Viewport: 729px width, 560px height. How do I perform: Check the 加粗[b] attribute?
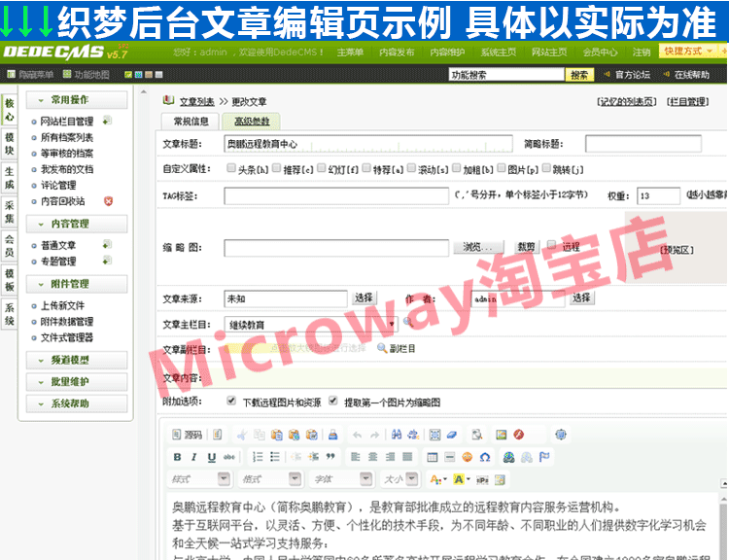[x=457, y=168]
